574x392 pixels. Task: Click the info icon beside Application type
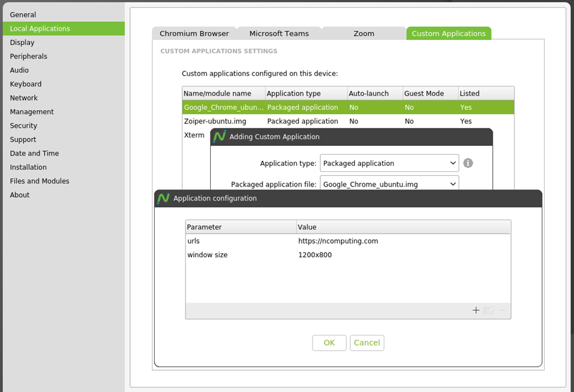click(468, 163)
